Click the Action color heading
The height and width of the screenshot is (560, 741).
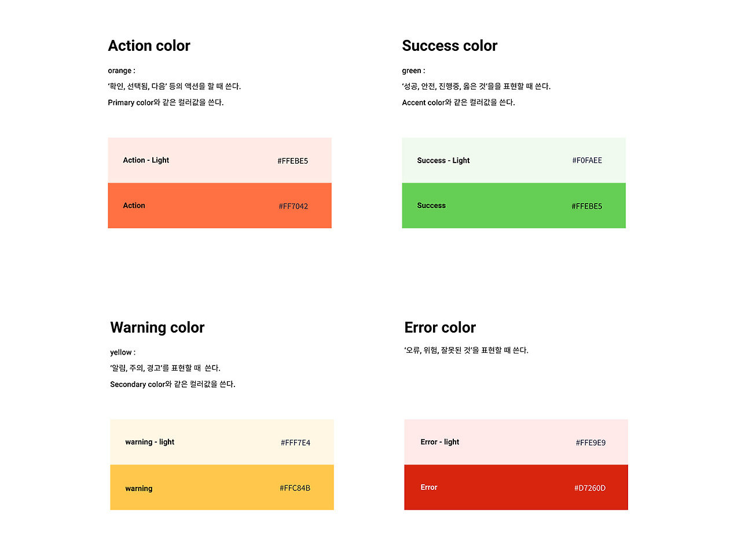click(149, 46)
